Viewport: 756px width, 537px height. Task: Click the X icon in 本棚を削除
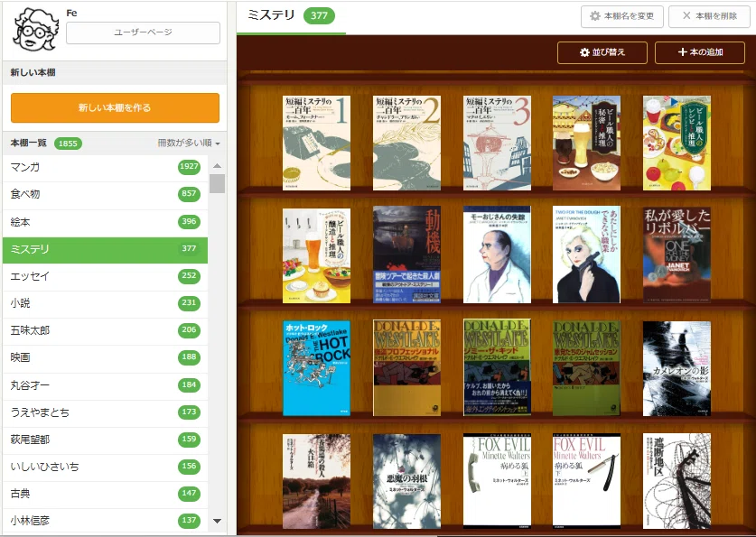click(x=686, y=16)
